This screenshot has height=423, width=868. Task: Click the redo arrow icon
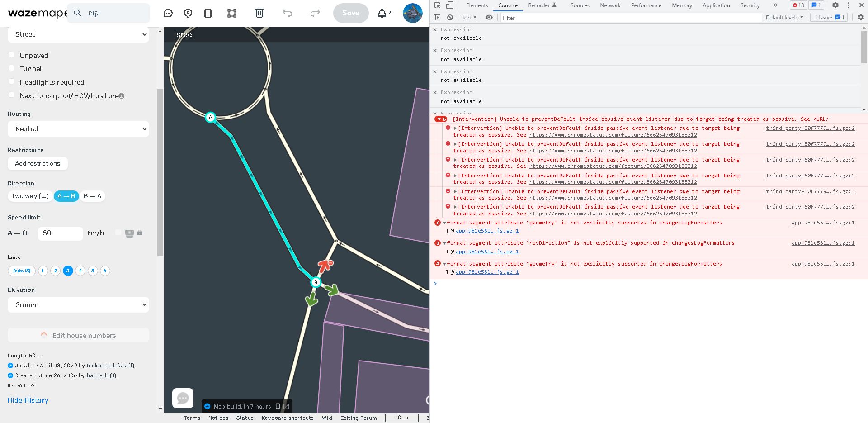315,13
